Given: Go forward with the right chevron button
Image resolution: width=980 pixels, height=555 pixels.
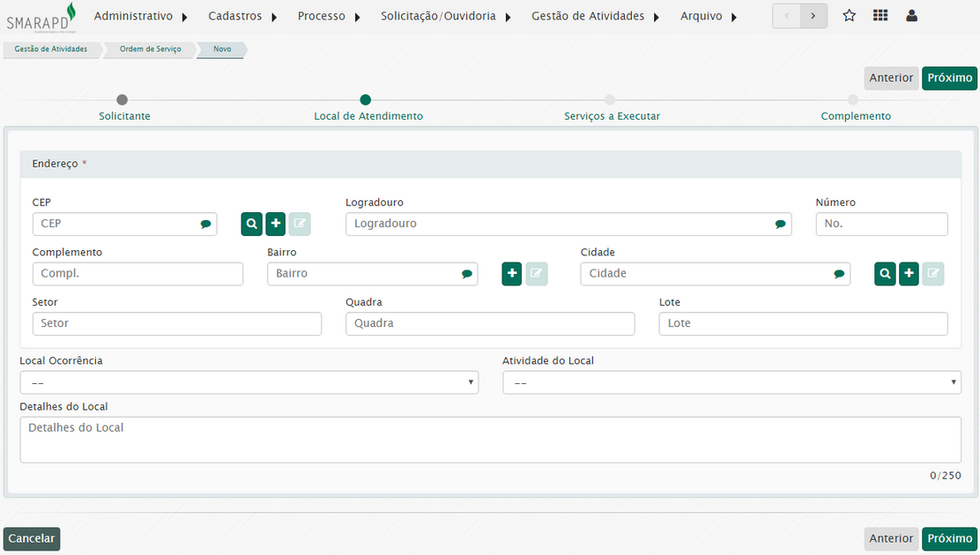Looking at the screenshot, I should 813,16.
